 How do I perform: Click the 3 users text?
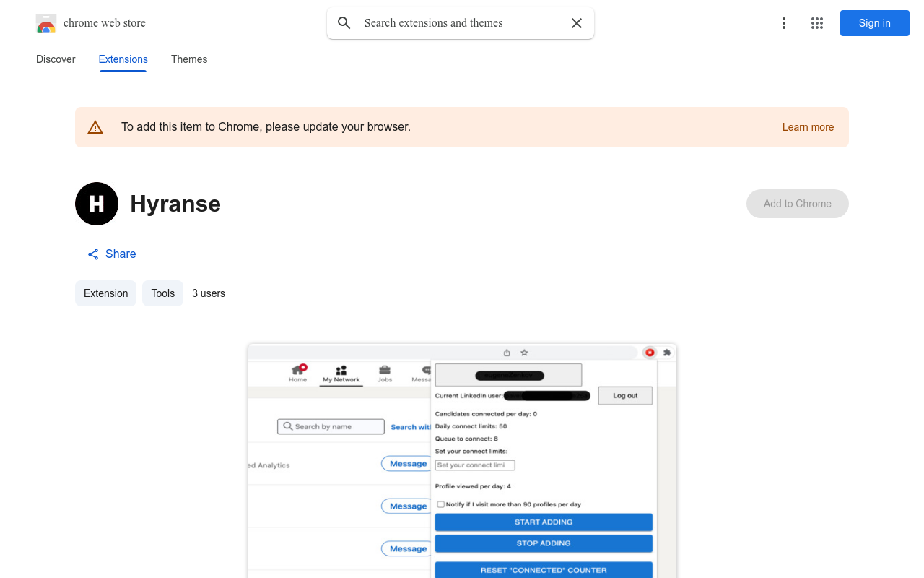tap(209, 293)
